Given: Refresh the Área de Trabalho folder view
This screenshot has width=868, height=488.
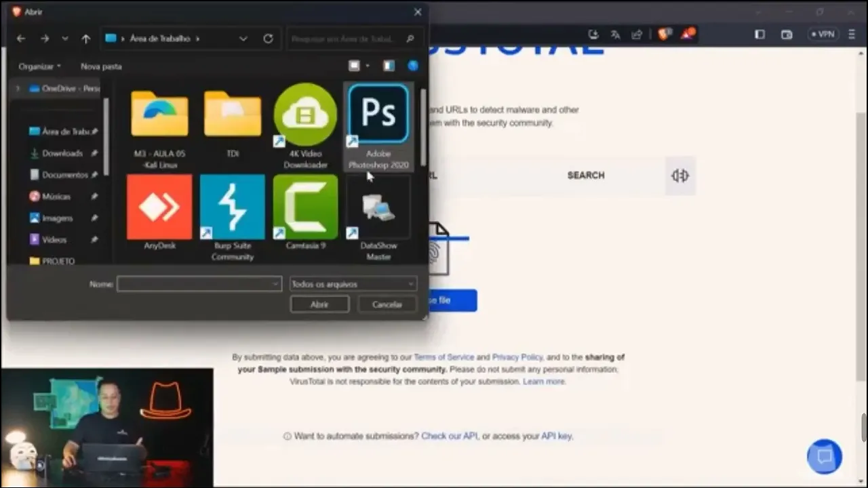Looking at the screenshot, I should [x=268, y=39].
